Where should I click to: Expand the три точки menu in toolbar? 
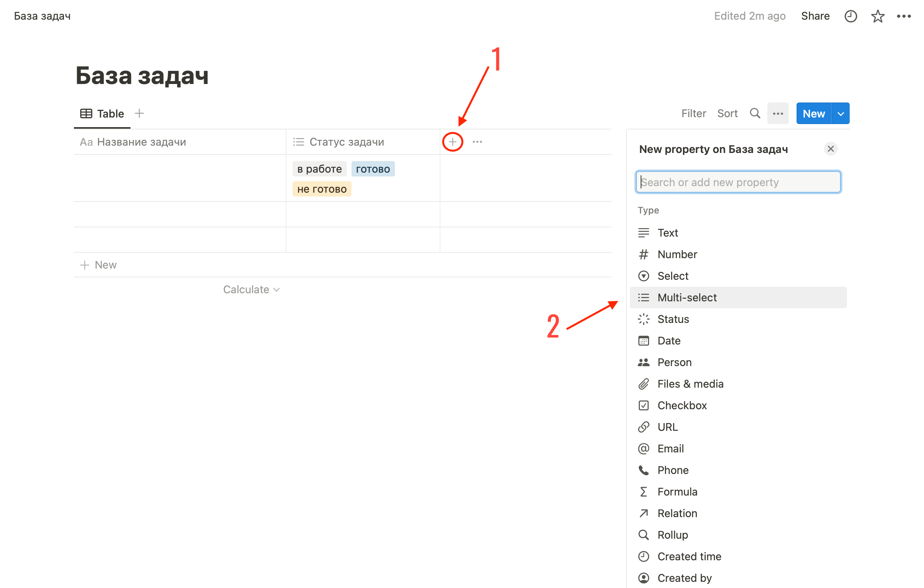click(x=778, y=113)
